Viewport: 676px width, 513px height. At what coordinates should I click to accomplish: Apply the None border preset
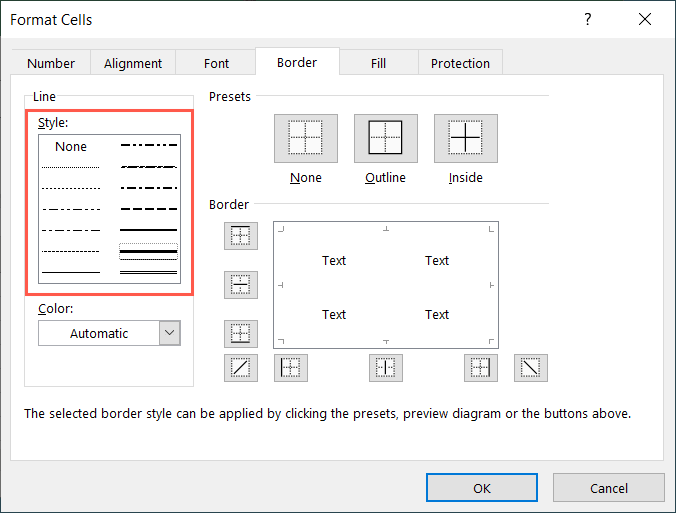pyautogui.click(x=305, y=138)
